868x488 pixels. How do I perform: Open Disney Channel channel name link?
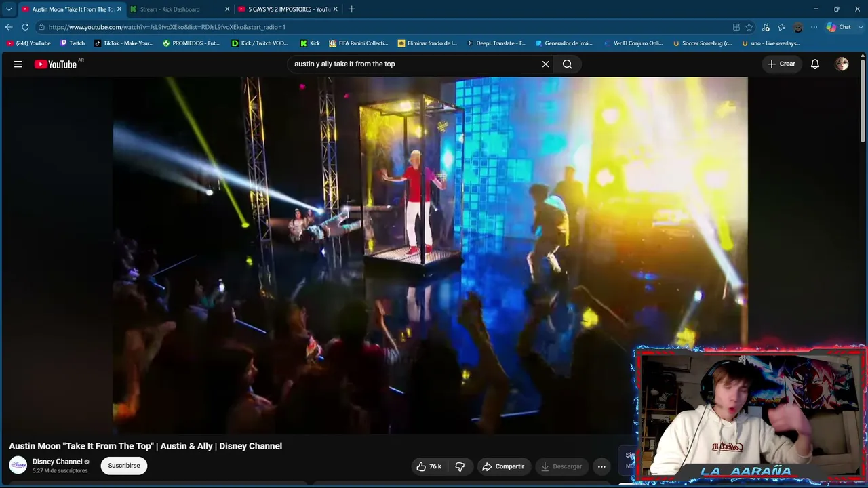click(x=58, y=462)
